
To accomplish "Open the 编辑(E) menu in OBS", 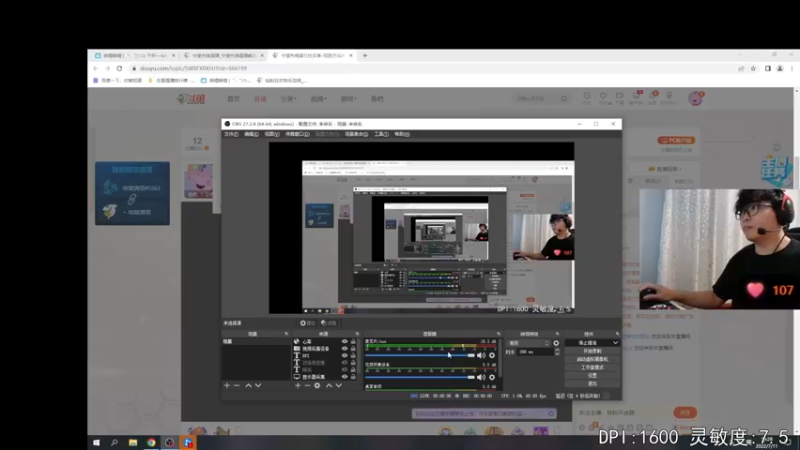I will point(251,134).
